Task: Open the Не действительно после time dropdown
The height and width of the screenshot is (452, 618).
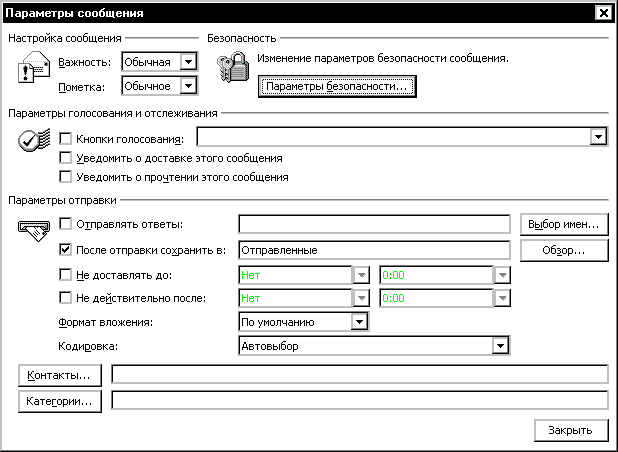Action: click(502, 298)
